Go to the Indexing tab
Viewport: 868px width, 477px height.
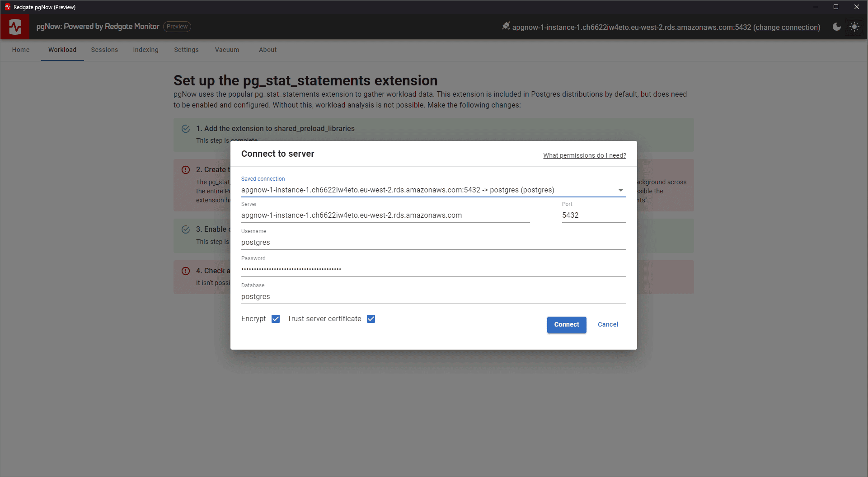click(145, 50)
